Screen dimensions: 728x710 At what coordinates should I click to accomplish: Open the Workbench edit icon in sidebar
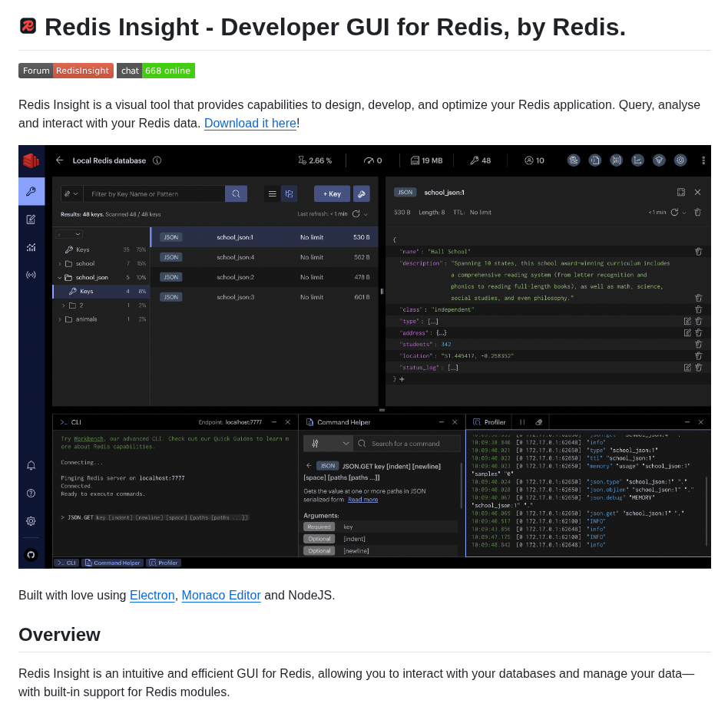pyautogui.click(x=31, y=220)
